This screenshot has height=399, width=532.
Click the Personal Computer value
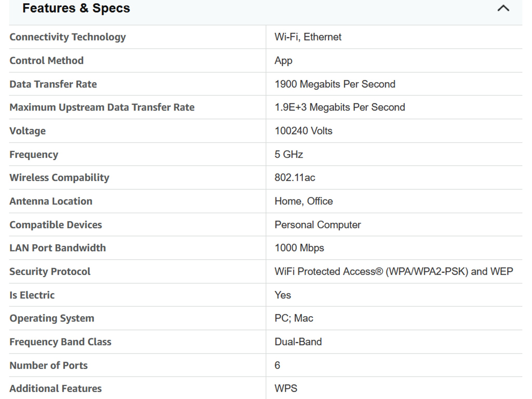click(x=317, y=225)
